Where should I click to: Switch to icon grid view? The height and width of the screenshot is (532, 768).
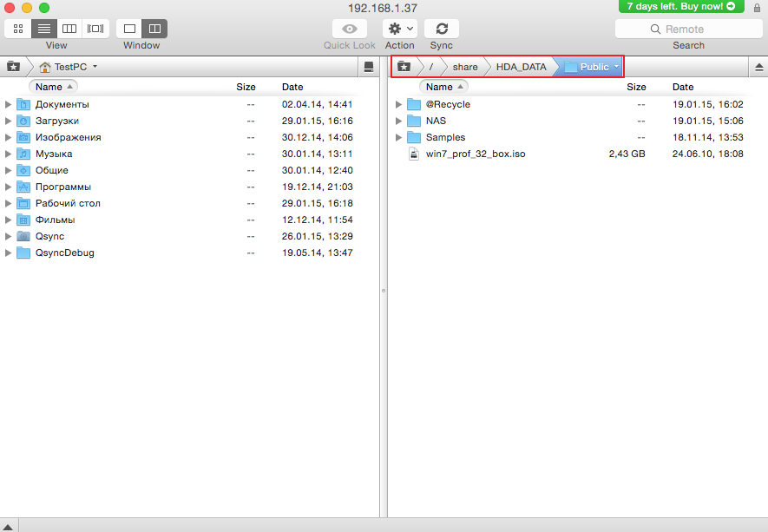(18, 29)
